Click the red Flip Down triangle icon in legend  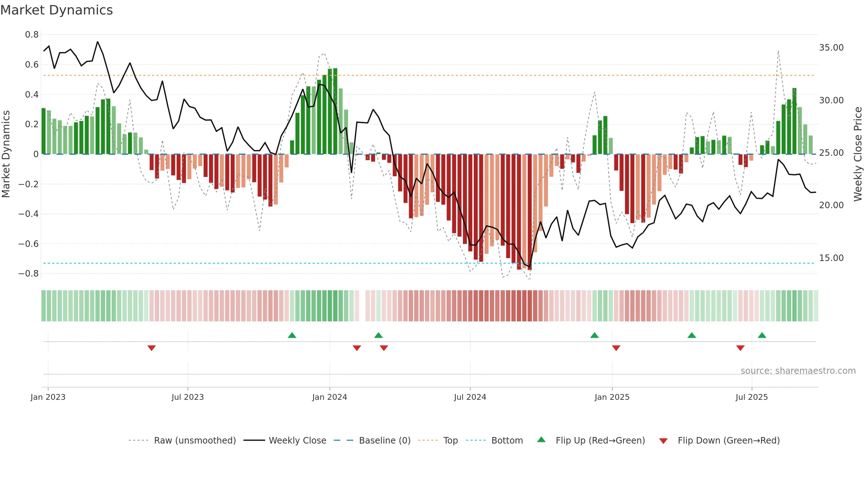pos(663,441)
